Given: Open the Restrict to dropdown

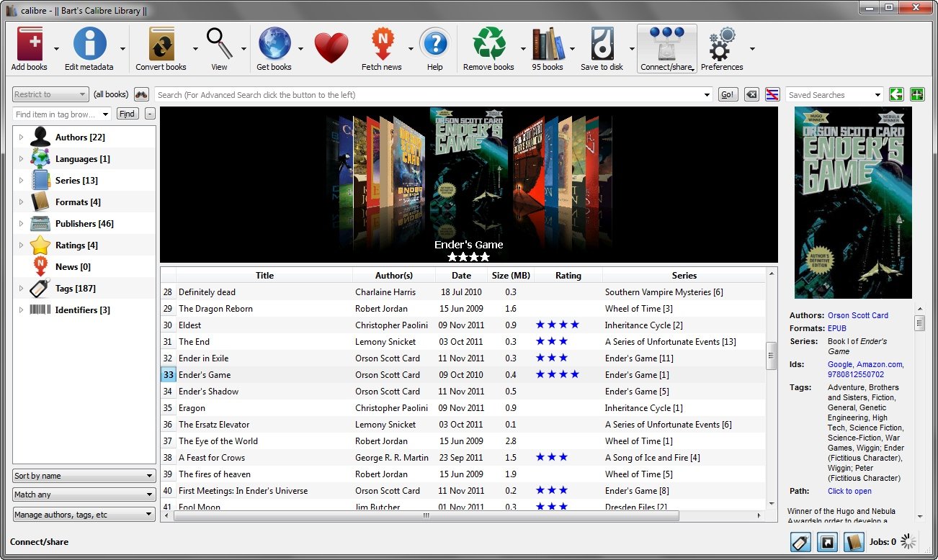Looking at the screenshot, I should (50, 94).
